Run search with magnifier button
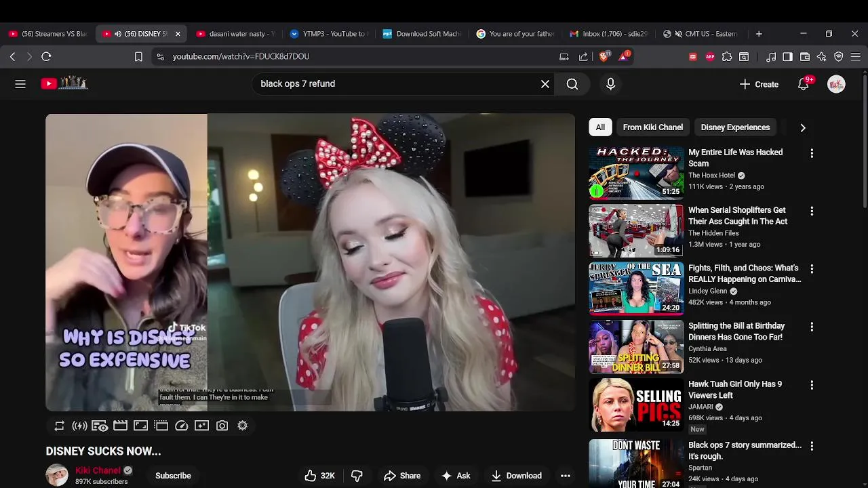Image resolution: width=868 pixels, height=488 pixels. (572, 84)
